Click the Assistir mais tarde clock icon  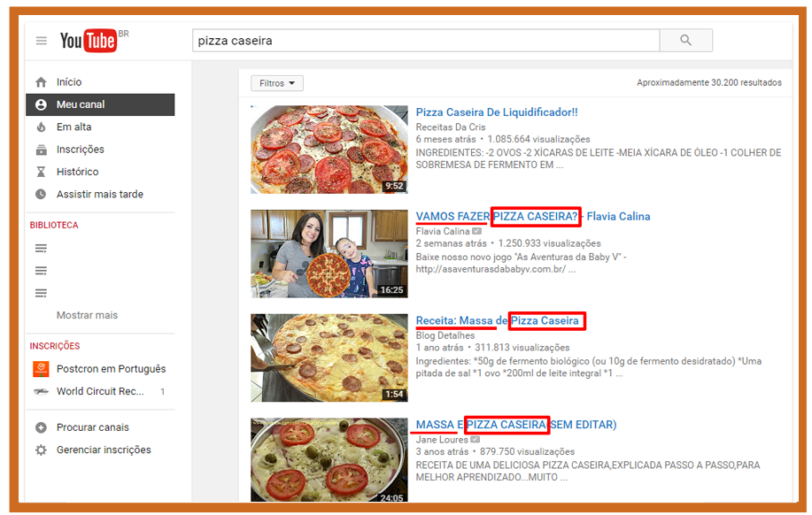coord(41,195)
